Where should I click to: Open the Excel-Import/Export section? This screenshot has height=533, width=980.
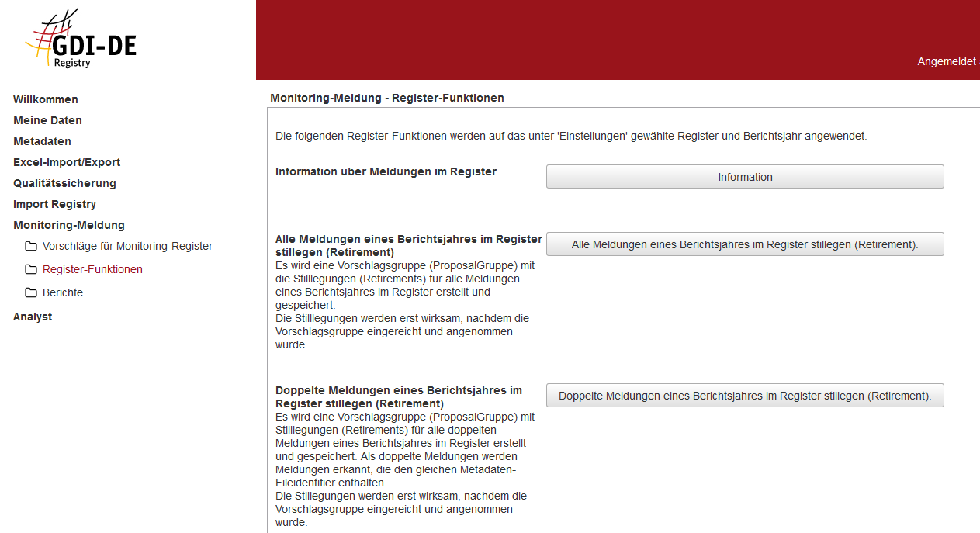(67, 162)
